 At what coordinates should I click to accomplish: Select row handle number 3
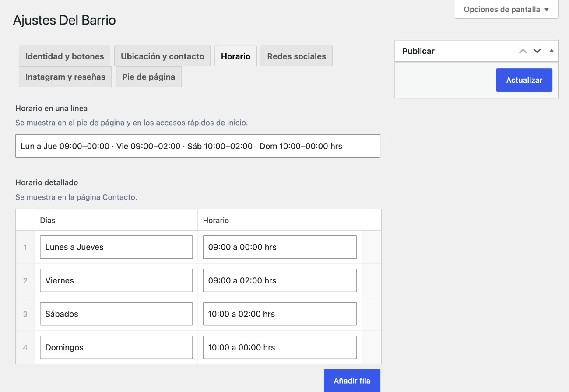tap(25, 314)
